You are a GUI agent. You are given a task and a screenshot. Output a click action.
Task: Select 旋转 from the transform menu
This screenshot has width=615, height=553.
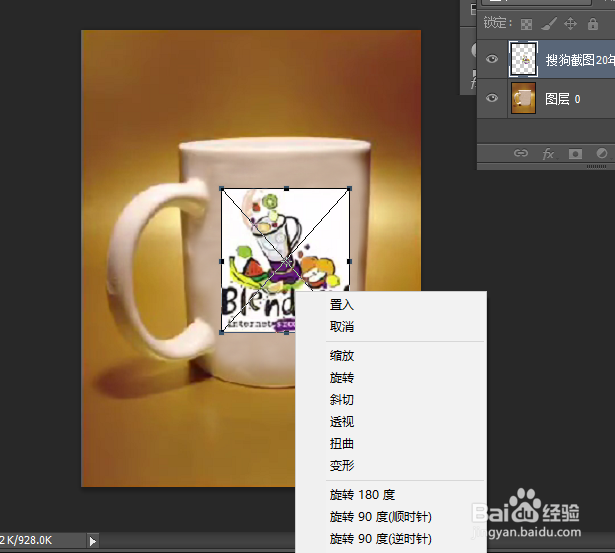[x=342, y=378]
